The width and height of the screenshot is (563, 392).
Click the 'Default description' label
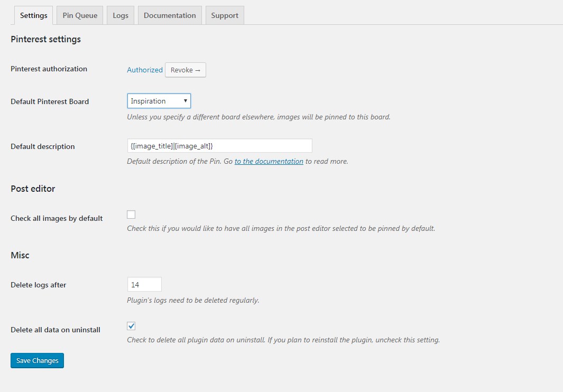pos(43,146)
